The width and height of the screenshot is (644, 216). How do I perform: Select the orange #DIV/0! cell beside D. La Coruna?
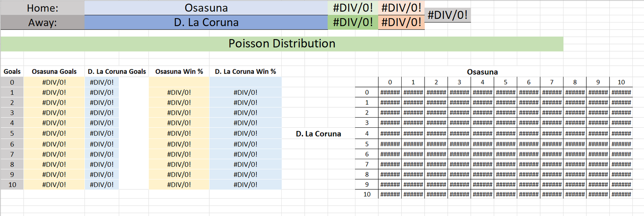click(401, 22)
